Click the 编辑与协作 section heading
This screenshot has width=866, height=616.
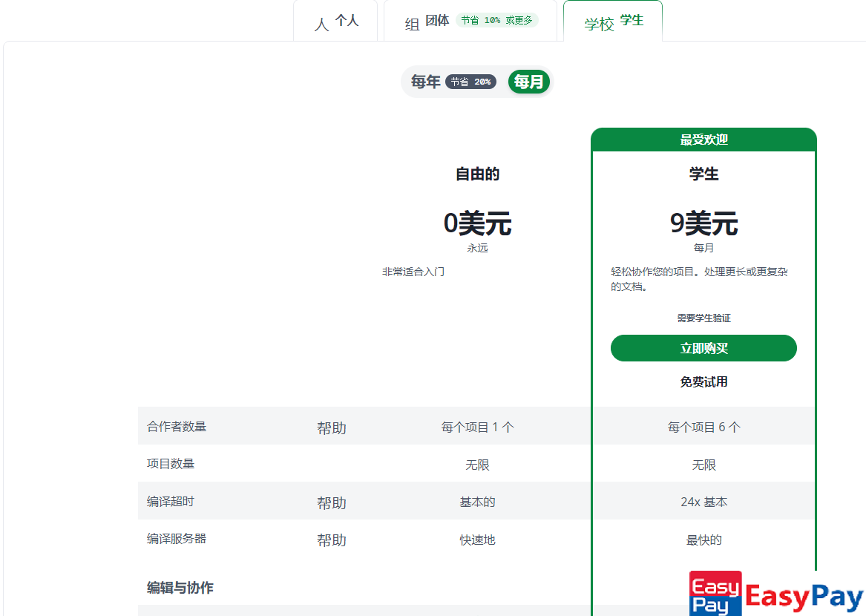click(180, 588)
